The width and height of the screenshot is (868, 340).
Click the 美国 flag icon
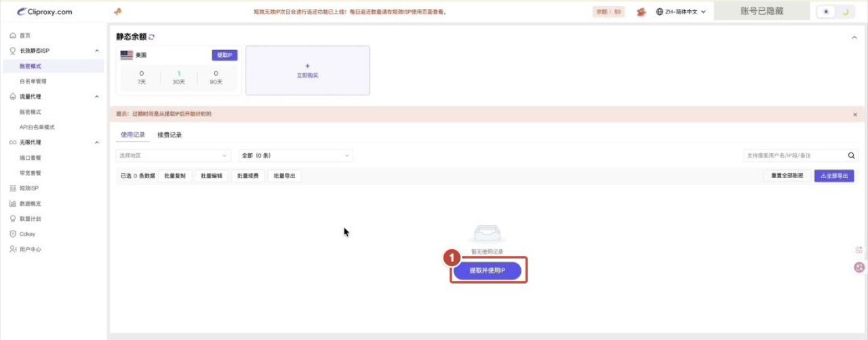[x=127, y=55]
